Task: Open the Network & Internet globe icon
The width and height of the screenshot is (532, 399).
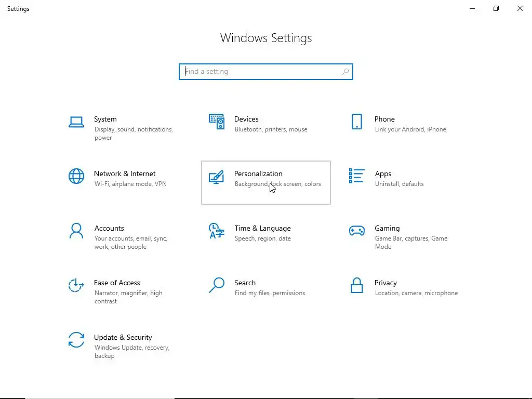Action: 76,176
